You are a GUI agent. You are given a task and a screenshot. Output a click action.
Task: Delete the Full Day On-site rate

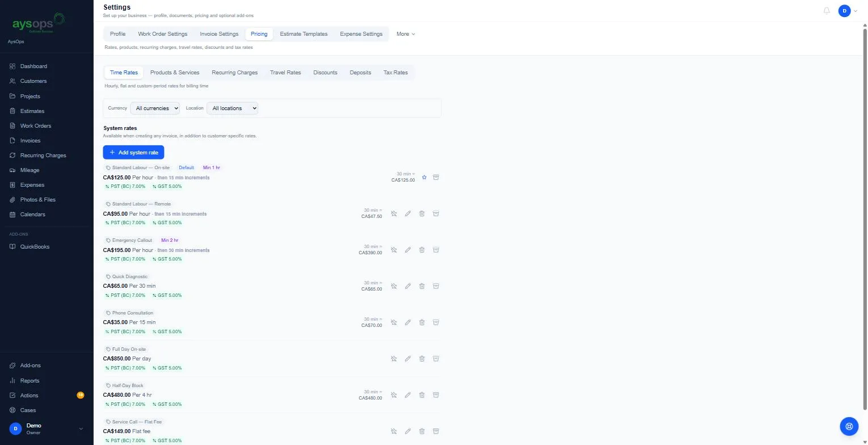pyautogui.click(x=422, y=359)
